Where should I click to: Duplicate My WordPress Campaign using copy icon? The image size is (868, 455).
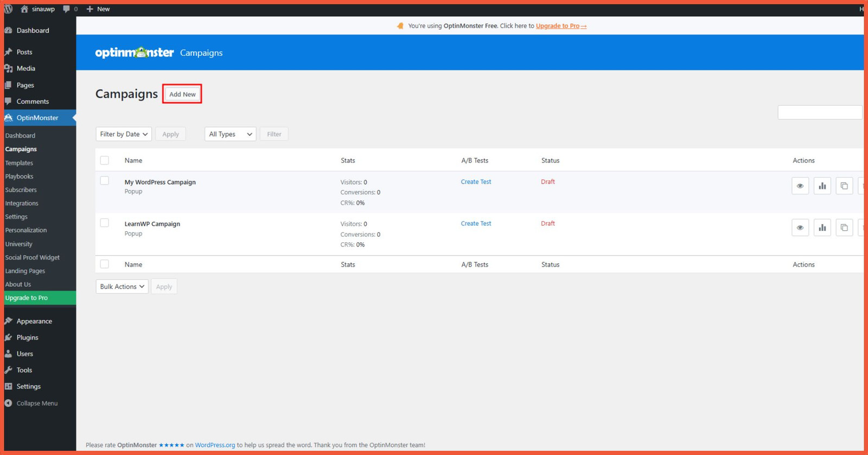click(844, 186)
